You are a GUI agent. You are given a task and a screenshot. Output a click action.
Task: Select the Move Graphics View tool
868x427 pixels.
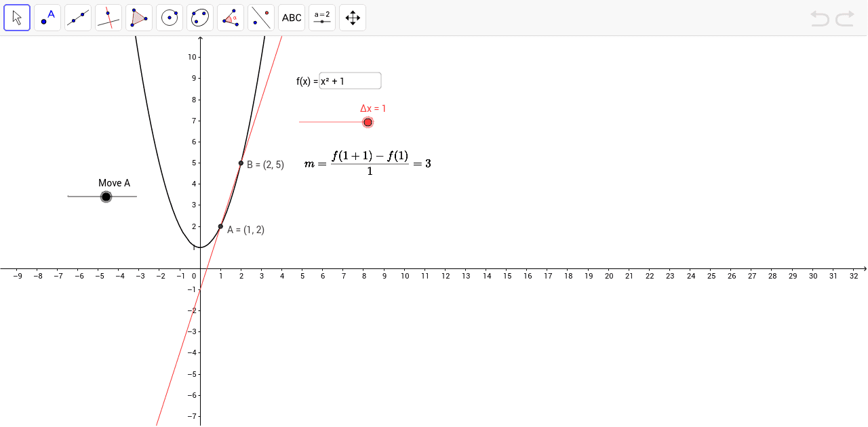pos(353,18)
